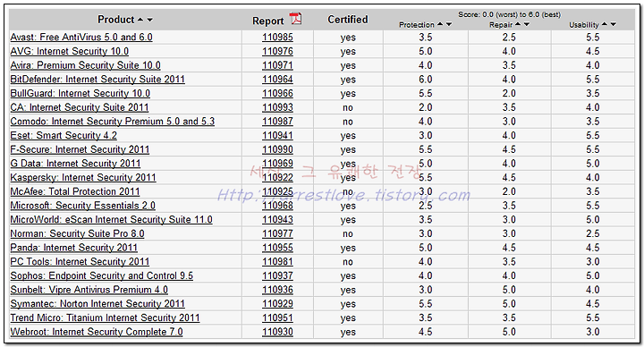Viewport: 644px width, 347px height.
Task: Open report 110977 for Norman
Action: pos(277,233)
